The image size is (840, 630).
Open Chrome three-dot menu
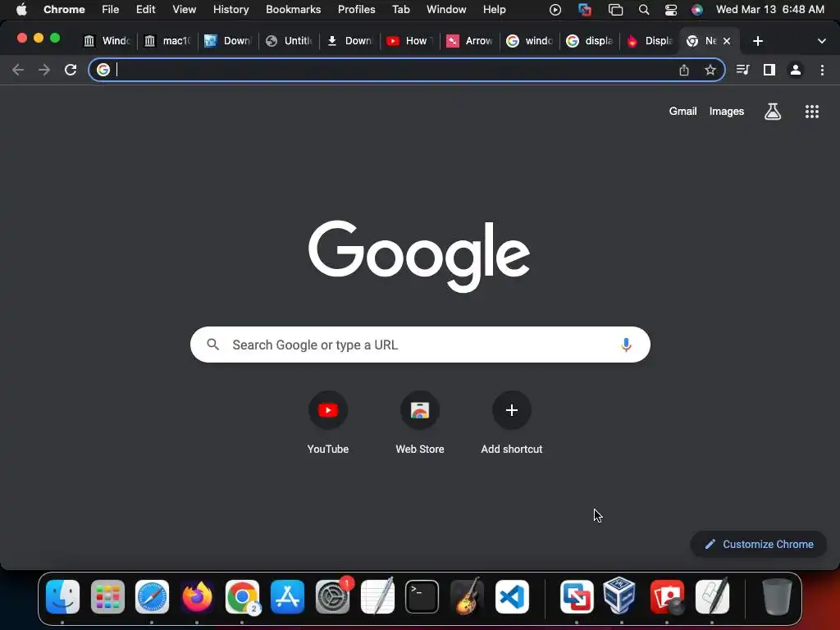[822, 70]
